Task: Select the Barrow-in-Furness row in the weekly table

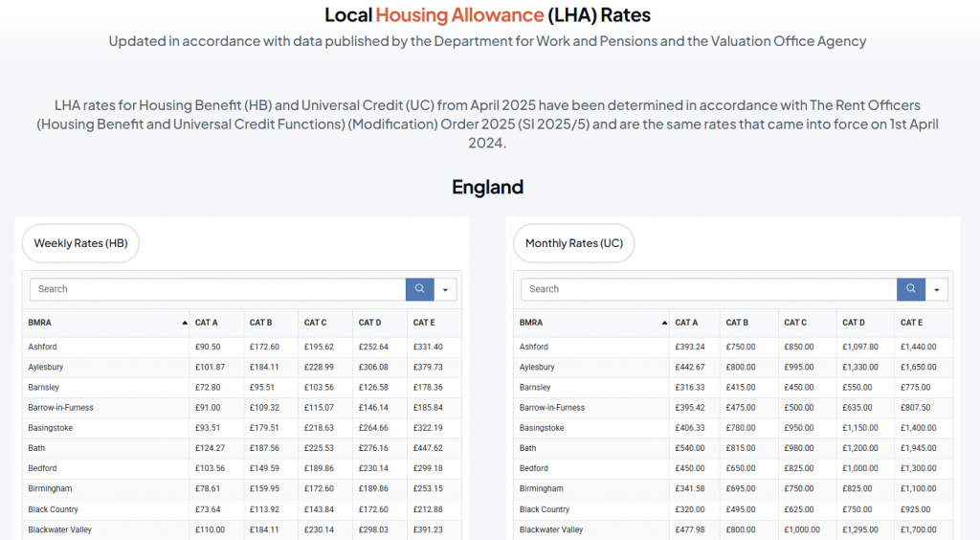Action: point(61,408)
